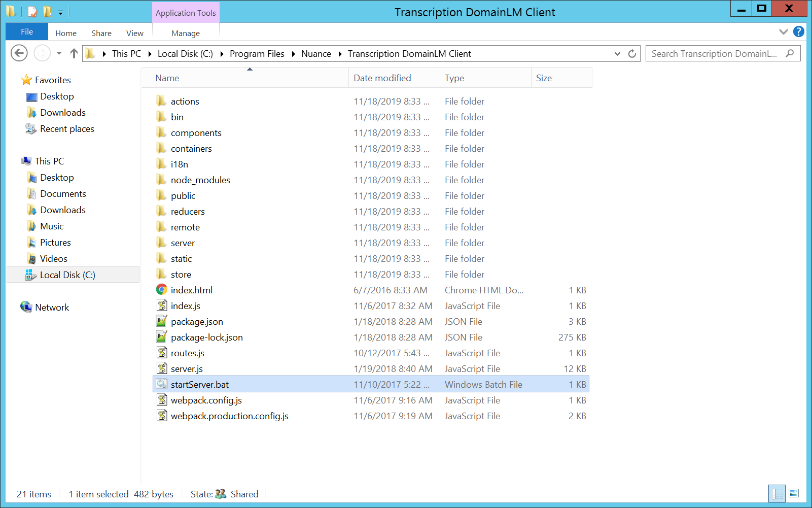
Task: Open the Manage tab under Application Tools
Action: (x=185, y=32)
